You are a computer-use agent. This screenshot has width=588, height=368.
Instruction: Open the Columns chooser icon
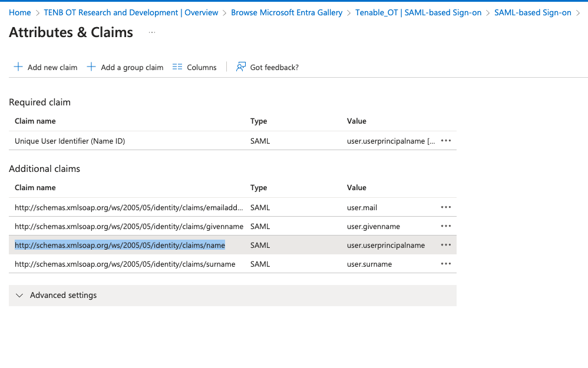click(x=177, y=67)
